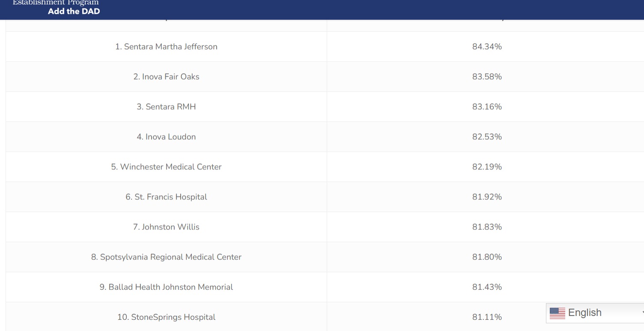Viewport: 644px width, 331px height.
Task: Open the English language dropdown
Action: click(595, 313)
